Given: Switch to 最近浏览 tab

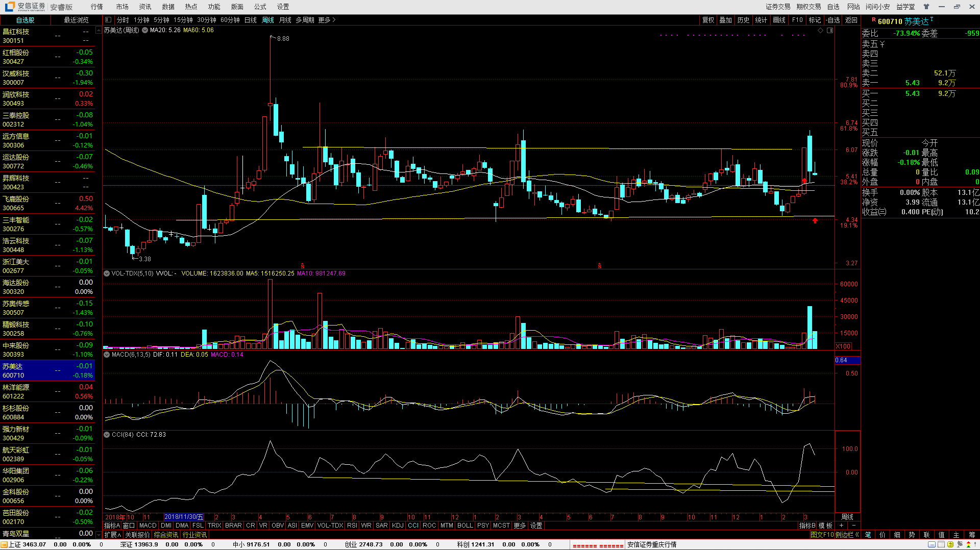Looking at the screenshot, I should coord(77,20).
